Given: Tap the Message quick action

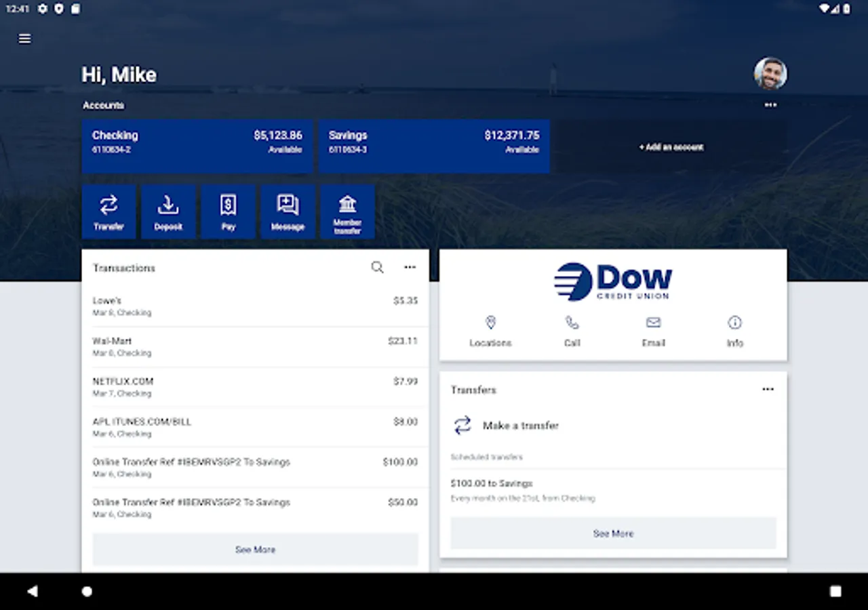Looking at the screenshot, I should [288, 211].
